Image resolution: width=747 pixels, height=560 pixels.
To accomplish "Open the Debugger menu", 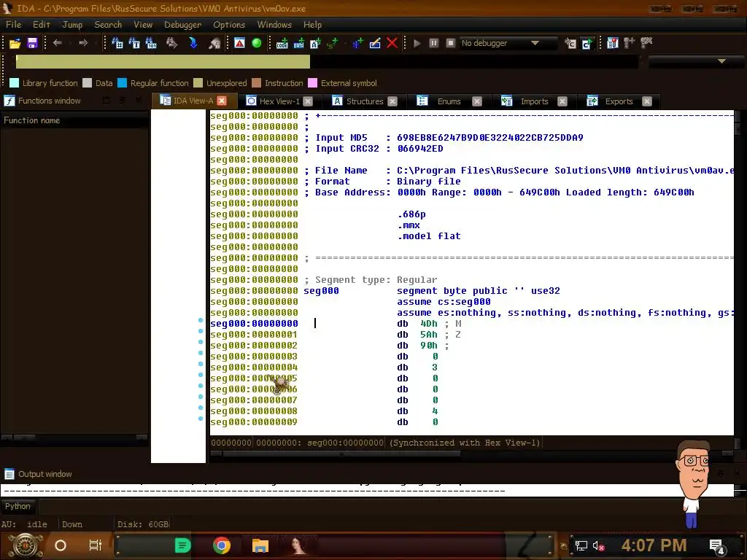I will point(182,25).
